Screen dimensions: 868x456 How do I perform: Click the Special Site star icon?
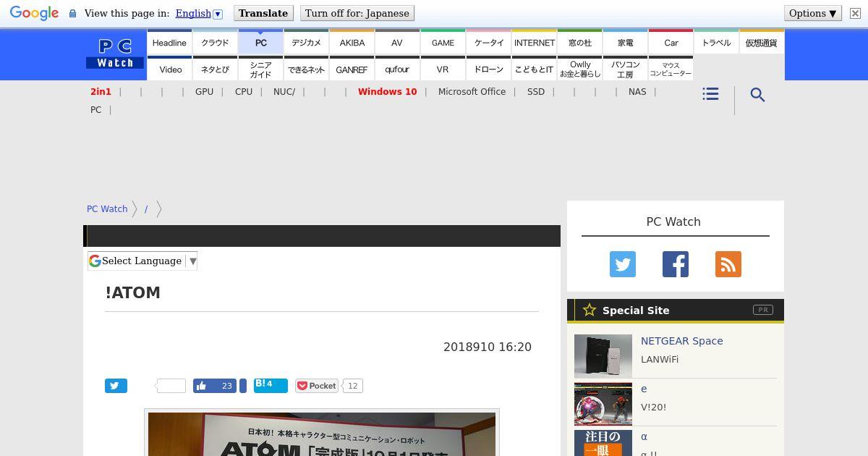(x=590, y=310)
